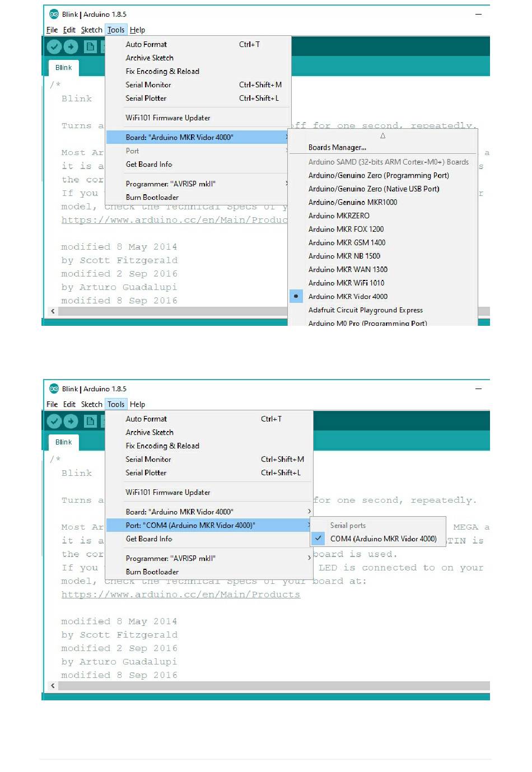Click the Upload arrow icon in the upper window
The width and height of the screenshot is (532, 772).
[71, 46]
